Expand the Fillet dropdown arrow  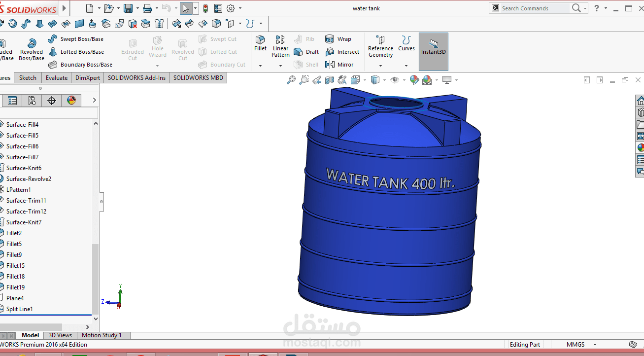pyautogui.click(x=260, y=66)
